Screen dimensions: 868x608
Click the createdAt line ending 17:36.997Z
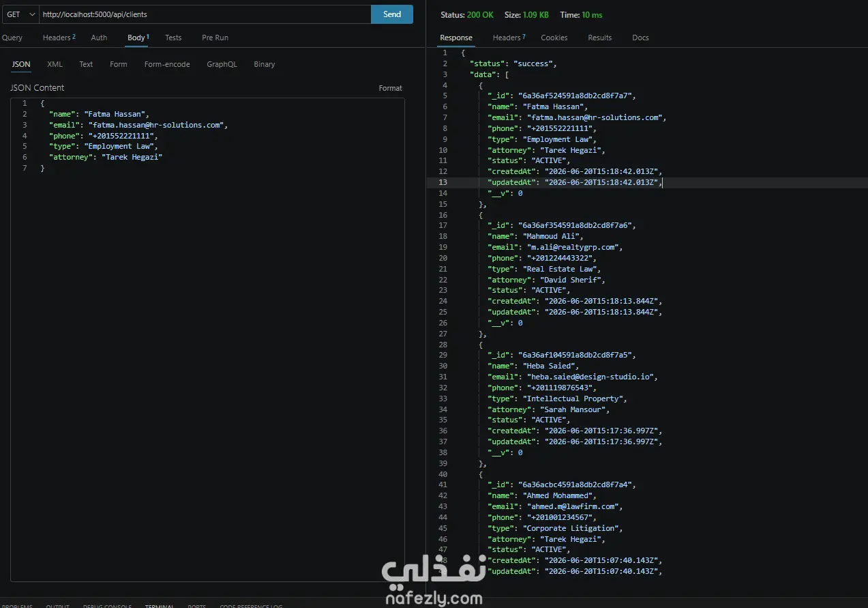pyautogui.click(x=575, y=431)
